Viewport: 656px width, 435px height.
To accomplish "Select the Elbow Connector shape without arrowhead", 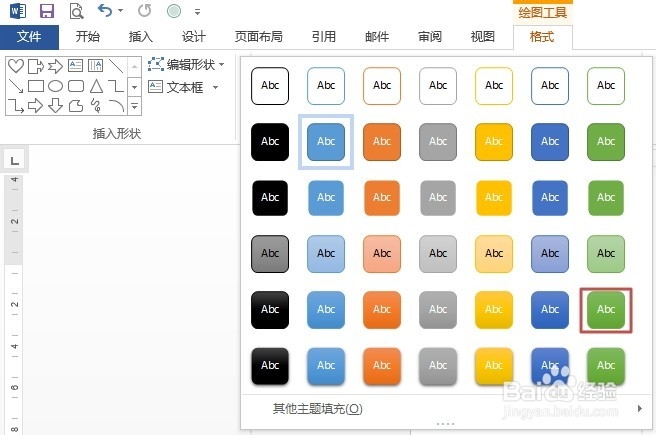I will (x=116, y=86).
